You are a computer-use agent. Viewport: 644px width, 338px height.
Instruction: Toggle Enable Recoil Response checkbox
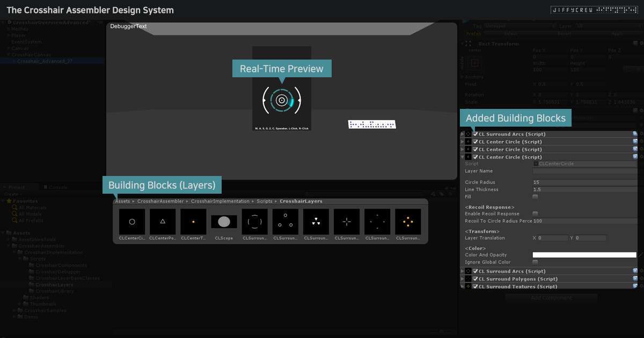click(x=535, y=214)
